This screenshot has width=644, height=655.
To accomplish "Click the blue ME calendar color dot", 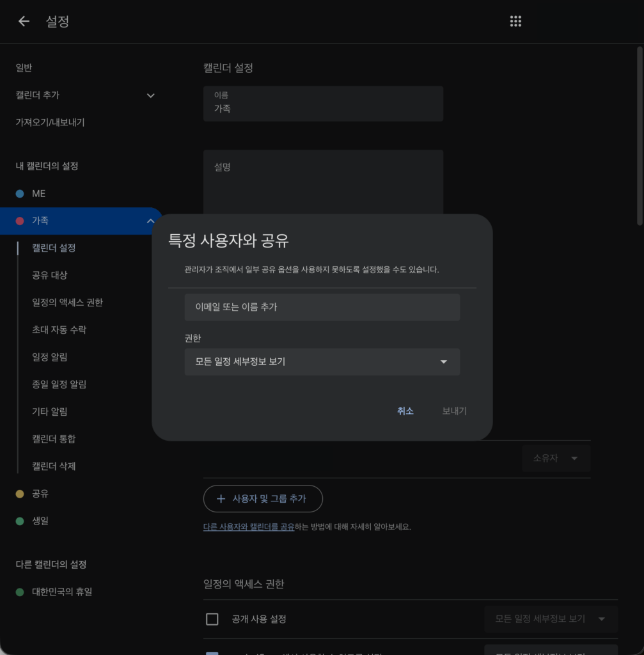I will click(x=20, y=193).
